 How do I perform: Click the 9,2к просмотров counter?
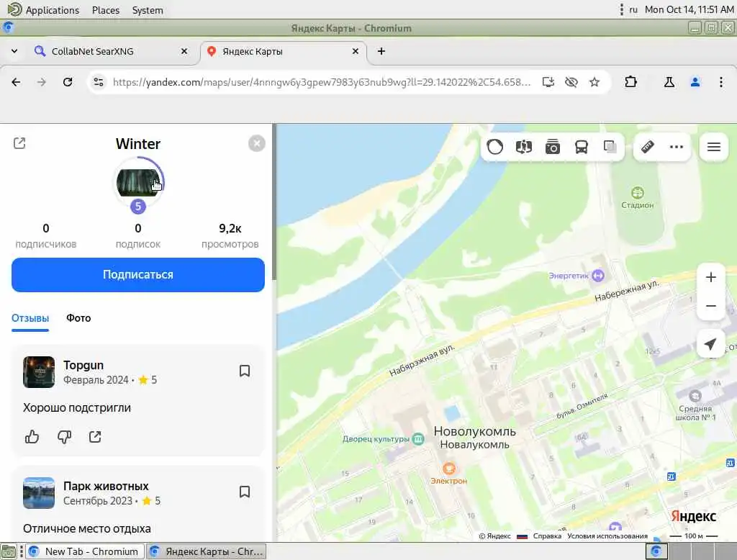pyautogui.click(x=230, y=235)
